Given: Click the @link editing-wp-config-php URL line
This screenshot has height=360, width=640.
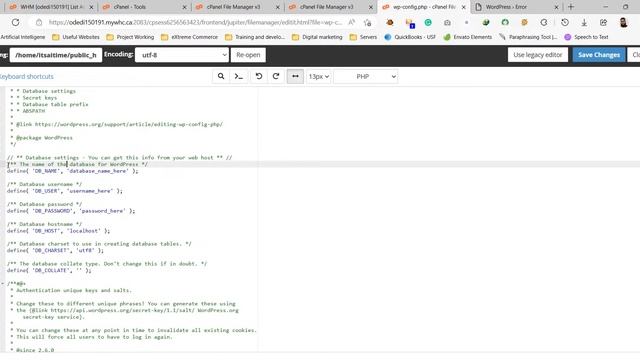Looking at the screenshot, I should [x=116, y=124].
